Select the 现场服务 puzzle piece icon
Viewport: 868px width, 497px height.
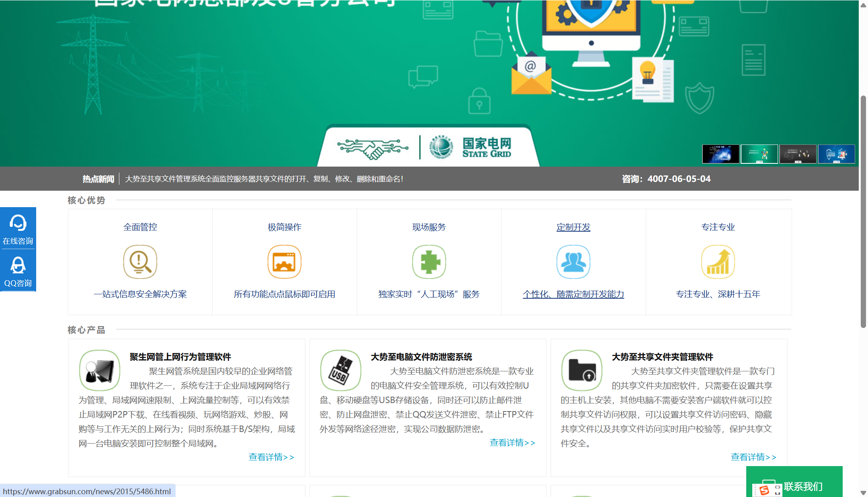point(428,261)
